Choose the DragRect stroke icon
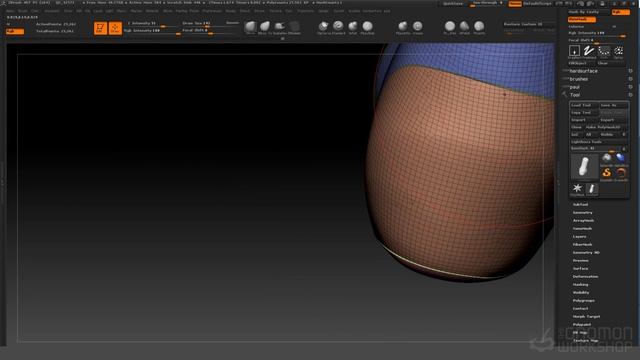The width and height of the screenshot is (640, 360). 574,51
